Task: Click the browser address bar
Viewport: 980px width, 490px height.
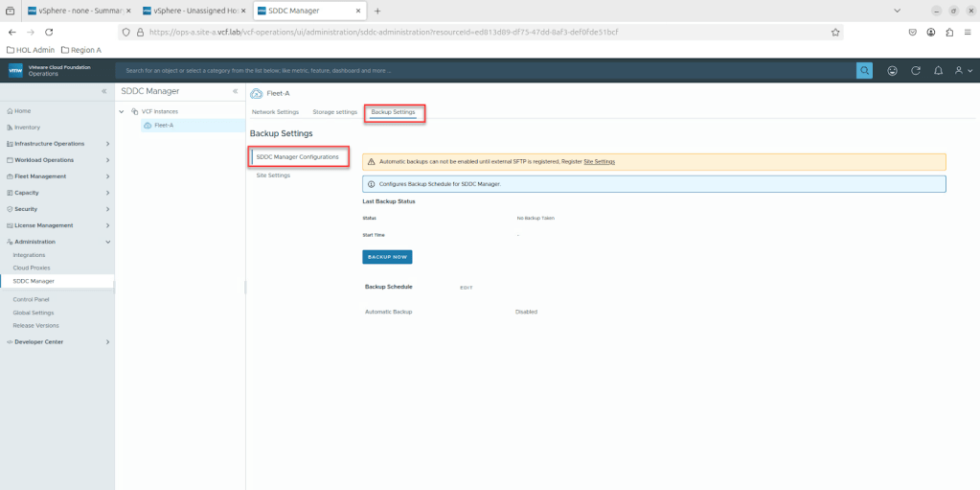Action: (480, 32)
